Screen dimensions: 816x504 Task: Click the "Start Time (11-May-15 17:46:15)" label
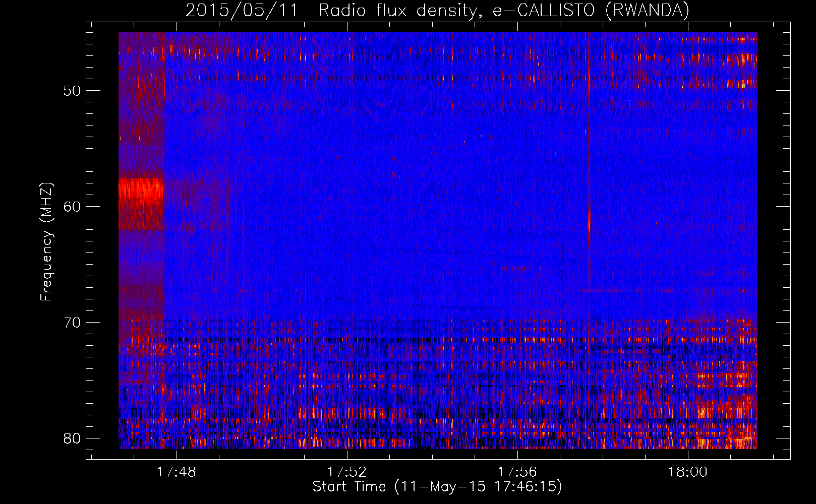click(x=437, y=486)
